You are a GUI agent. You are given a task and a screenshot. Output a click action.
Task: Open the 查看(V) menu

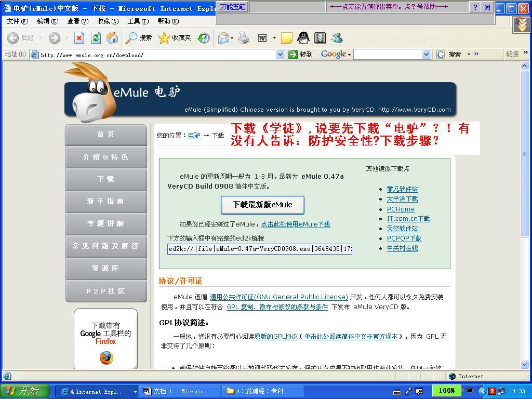click(x=78, y=21)
